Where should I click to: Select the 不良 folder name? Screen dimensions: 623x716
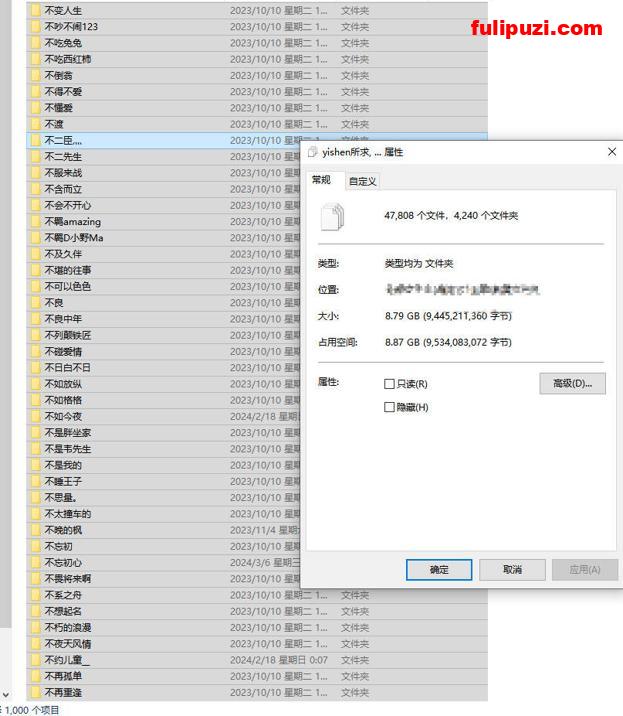pyautogui.click(x=54, y=303)
